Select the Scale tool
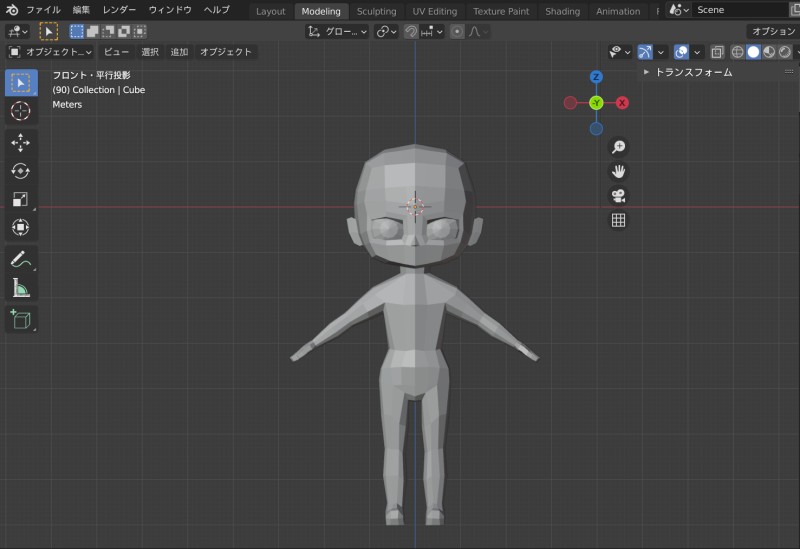The width and height of the screenshot is (800, 549). point(21,199)
